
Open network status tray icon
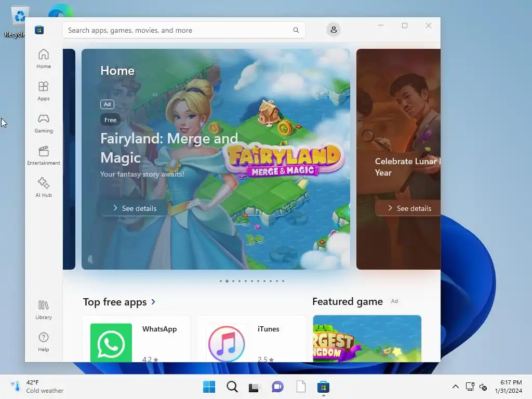point(470,387)
